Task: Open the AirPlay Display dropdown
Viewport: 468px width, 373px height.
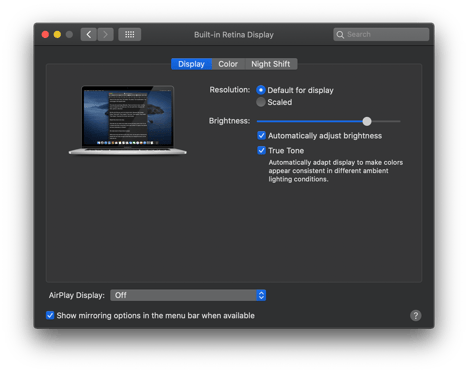Action: tap(188, 295)
